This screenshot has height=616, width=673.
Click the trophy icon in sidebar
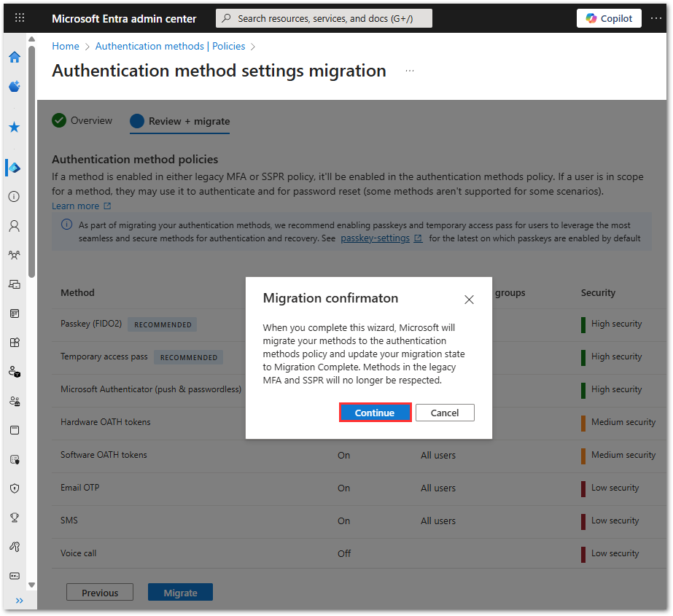point(14,518)
